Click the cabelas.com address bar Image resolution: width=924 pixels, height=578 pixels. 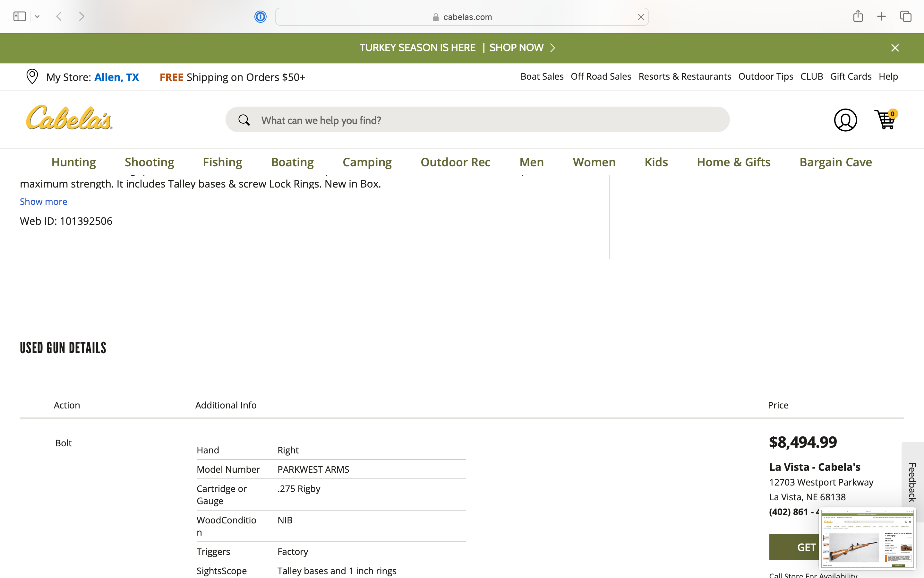click(462, 17)
